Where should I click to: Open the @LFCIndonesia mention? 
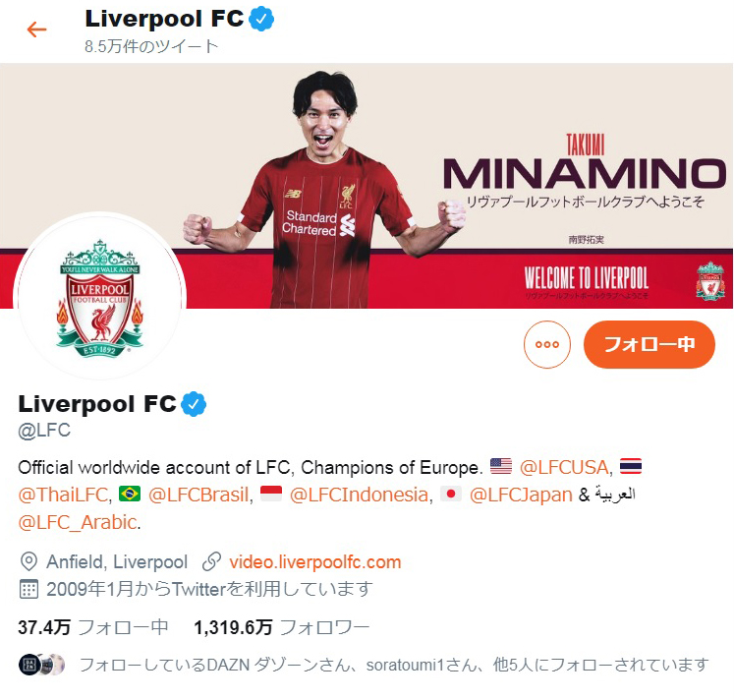[359, 495]
